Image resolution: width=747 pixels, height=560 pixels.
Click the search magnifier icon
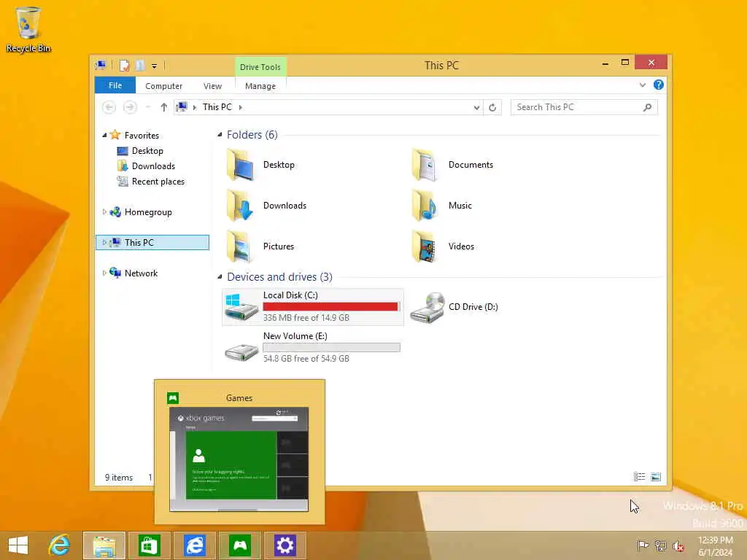(647, 107)
